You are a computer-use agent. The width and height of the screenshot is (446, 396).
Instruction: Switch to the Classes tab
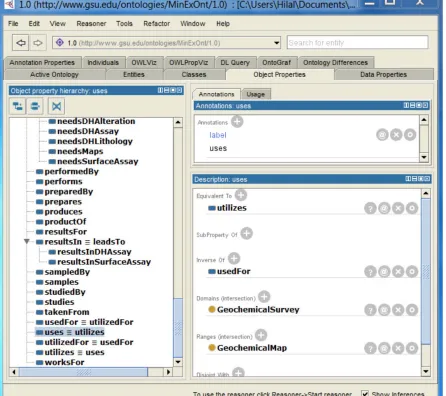(194, 75)
